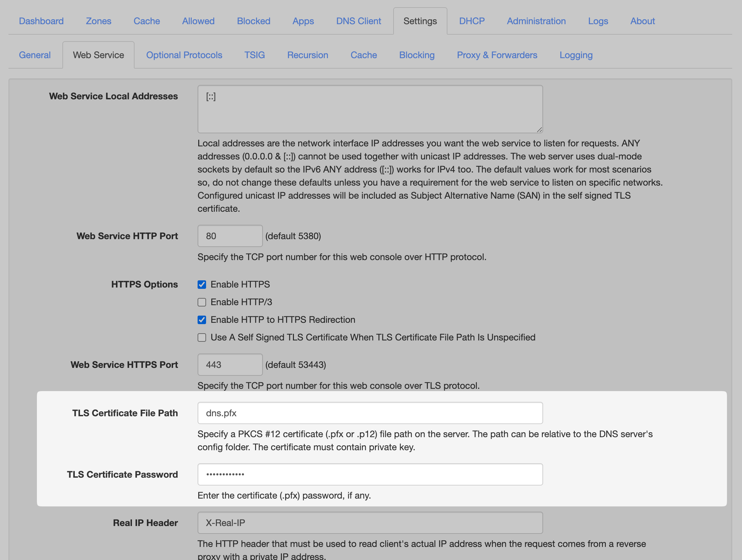This screenshot has height=560, width=742.
Task: Select the Blocking settings tab
Action: coord(416,55)
